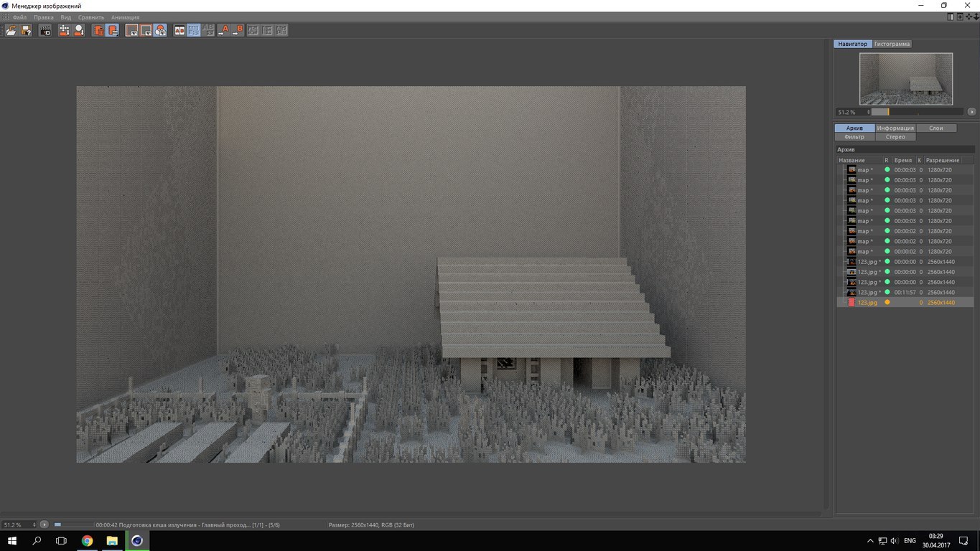The image size is (980, 551).
Task: Click the Set as A icon
Action: (x=223, y=30)
